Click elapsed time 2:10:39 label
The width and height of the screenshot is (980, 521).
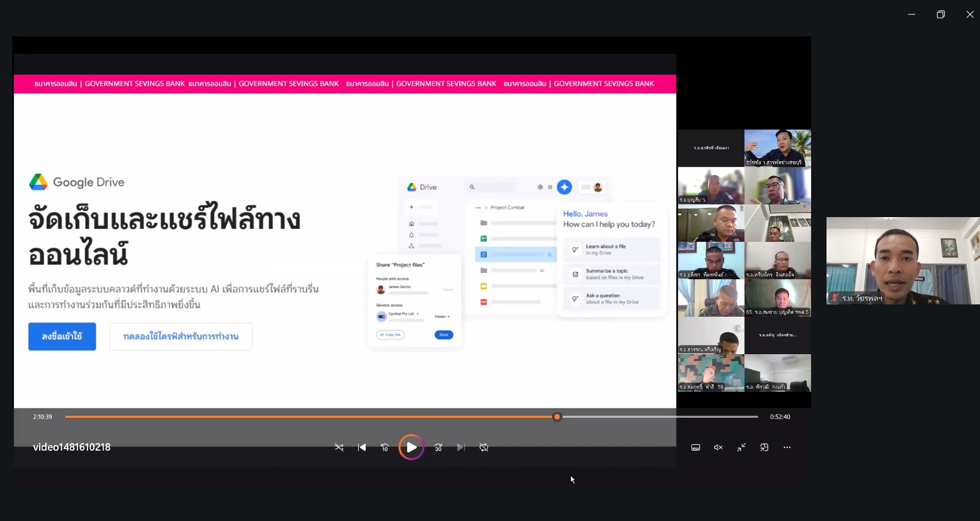pyautogui.click(x=43, y=417)
